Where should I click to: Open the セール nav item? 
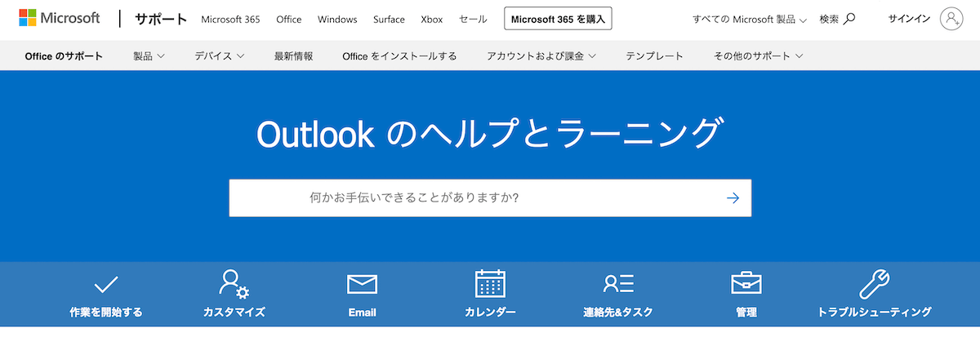pyautogui.click(x=474, y=19)
